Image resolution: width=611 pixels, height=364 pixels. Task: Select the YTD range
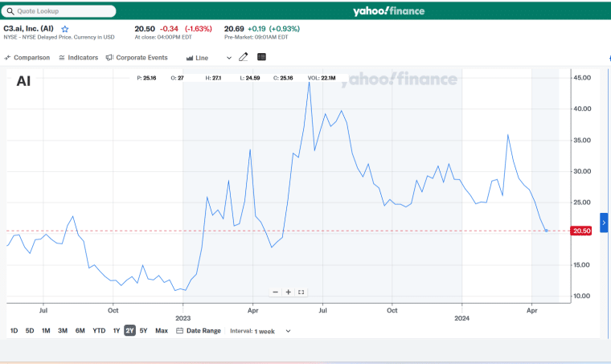(99, 330)
